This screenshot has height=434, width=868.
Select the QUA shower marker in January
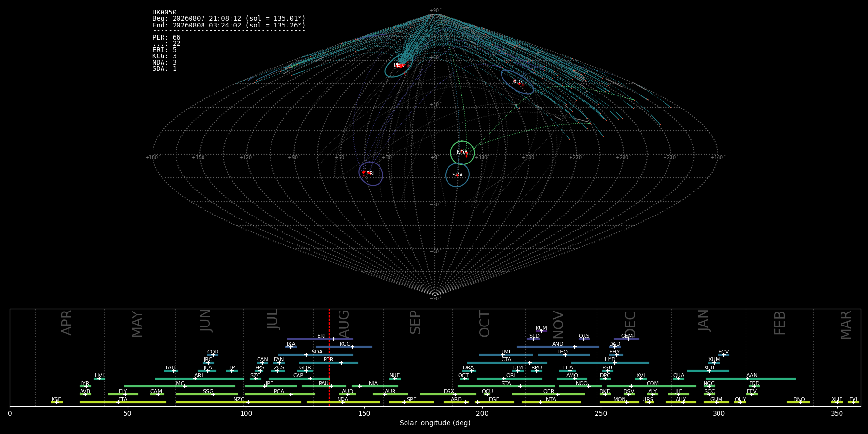[x=678, y=379]
